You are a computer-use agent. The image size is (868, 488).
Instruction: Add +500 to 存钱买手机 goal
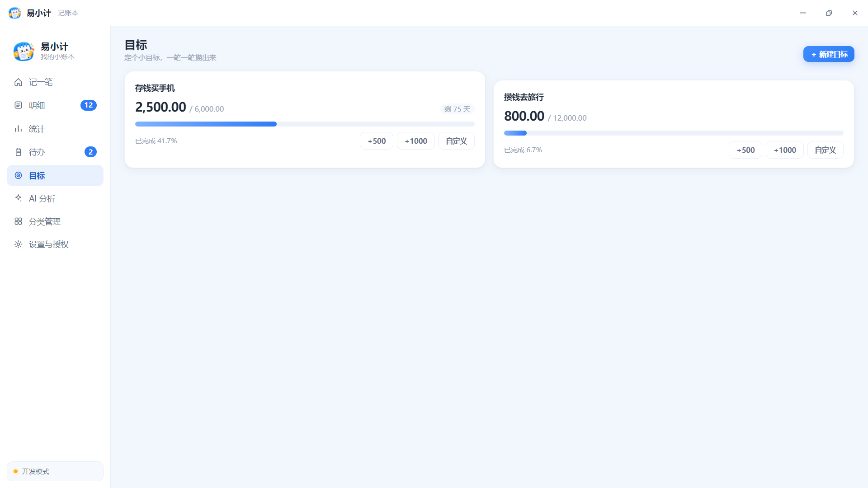tap(377, 141)
